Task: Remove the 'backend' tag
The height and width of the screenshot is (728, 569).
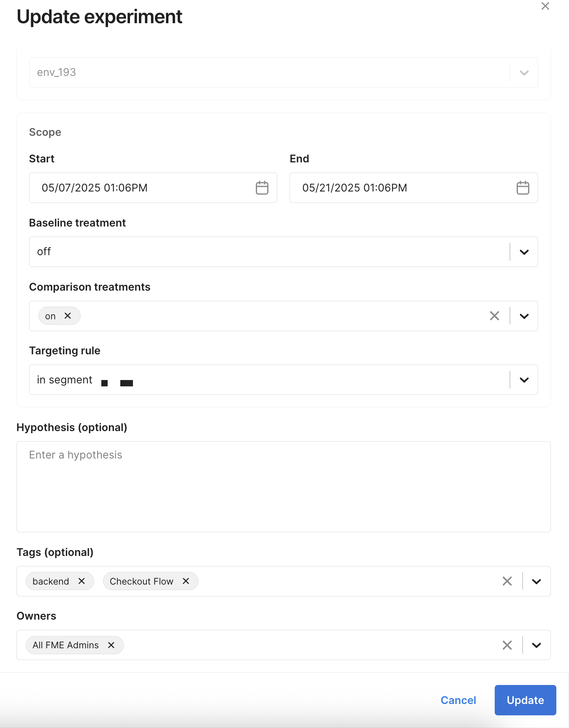Action: (82, 581)
